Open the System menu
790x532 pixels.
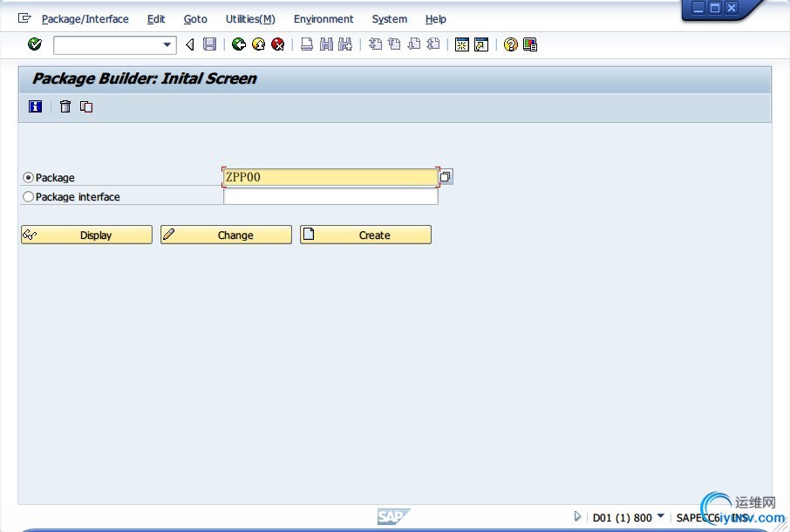pos(390,19)
